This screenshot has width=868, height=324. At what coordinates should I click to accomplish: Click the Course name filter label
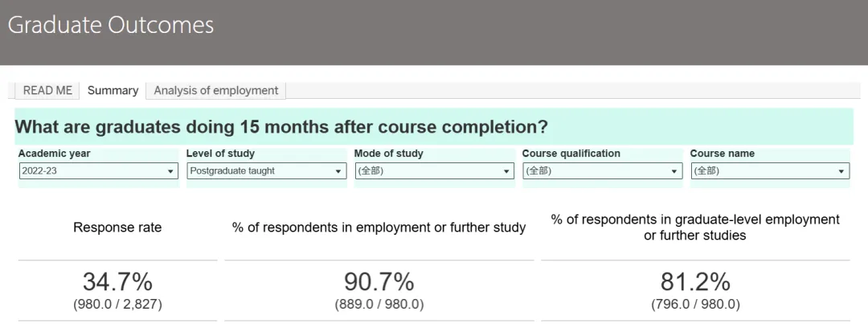(723, 154)
